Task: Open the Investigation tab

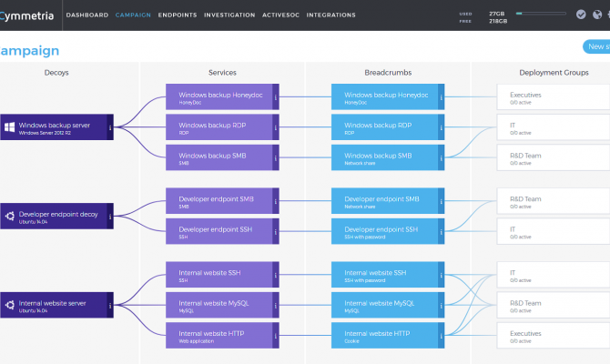Action: [229, 15]
